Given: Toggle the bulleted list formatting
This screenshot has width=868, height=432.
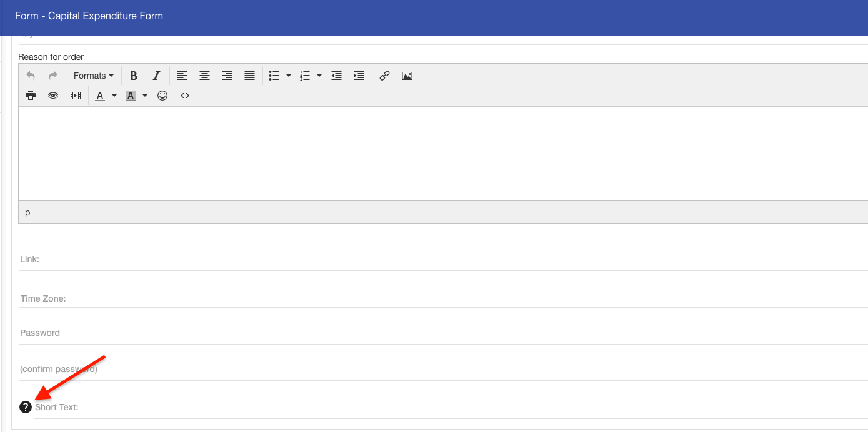Looking at the screenshot, I should [274, 76].
